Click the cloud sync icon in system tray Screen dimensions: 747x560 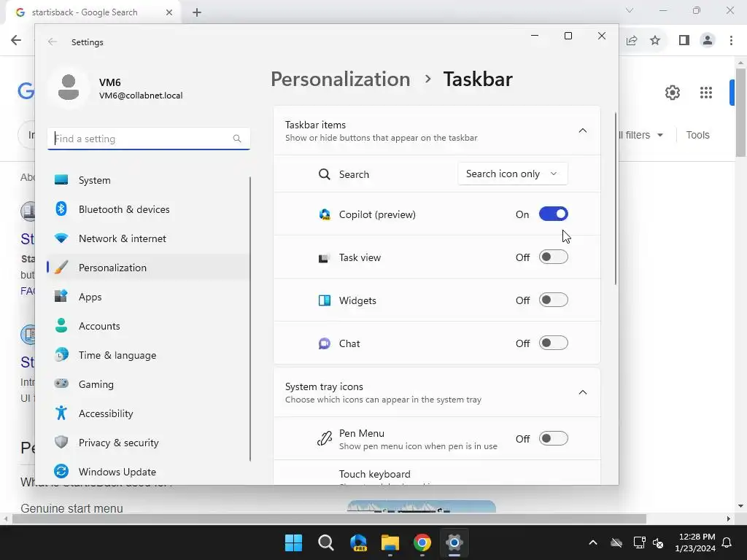616,542
